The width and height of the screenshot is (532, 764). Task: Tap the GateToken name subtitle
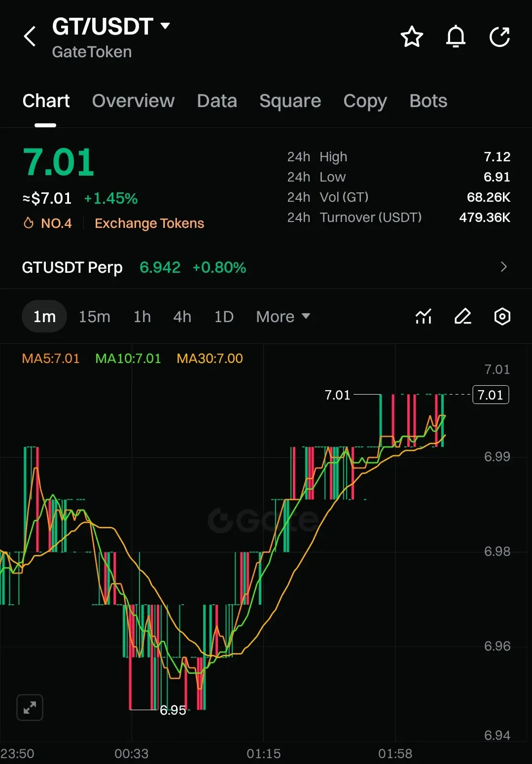click(x=92, y=52)
